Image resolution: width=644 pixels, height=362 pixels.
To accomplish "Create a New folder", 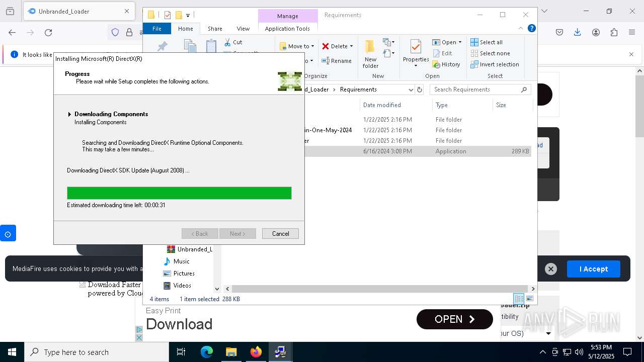I will (370, 54).
